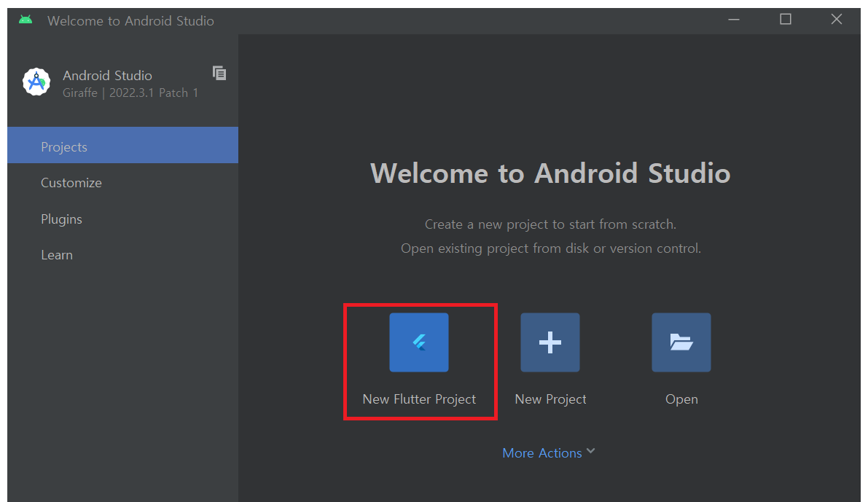Click 'Giraffe | 2022.3.1 Patch 1' version text
The width and height of the screenshot is (868, 502).
pos(130,93)
